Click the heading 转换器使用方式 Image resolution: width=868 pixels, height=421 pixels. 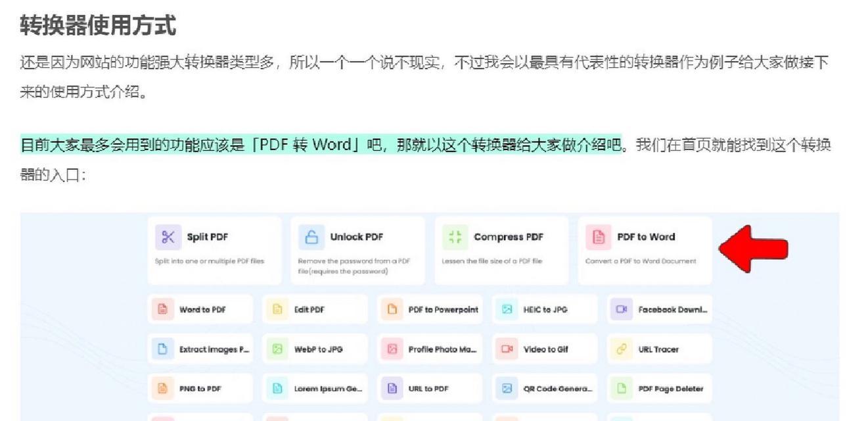coord(98,26)
